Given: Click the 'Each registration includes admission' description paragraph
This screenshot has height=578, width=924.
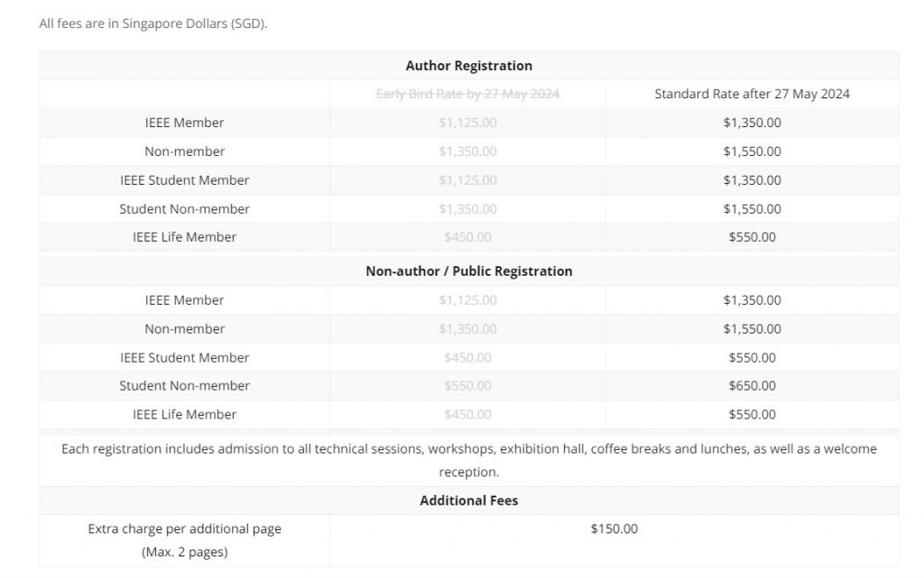Looking at the screenshot, I should pos(468,460).
